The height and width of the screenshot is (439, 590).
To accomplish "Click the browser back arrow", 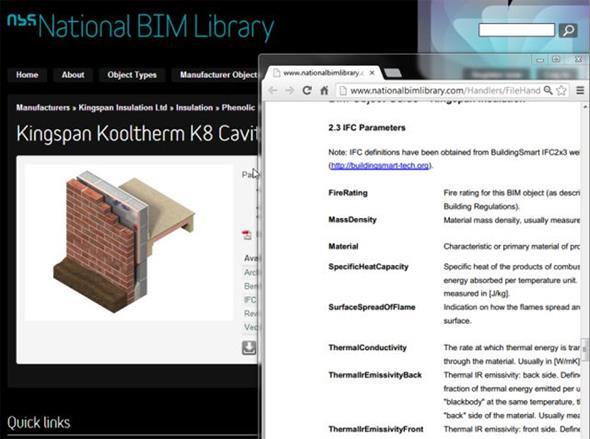I will [x=273, y=90].
